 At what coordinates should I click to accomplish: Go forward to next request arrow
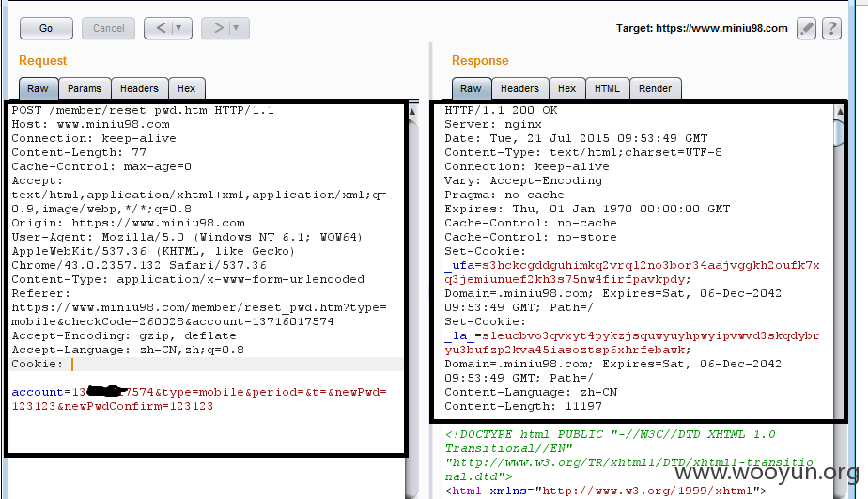pyautogui.click(x=218, y=28)
